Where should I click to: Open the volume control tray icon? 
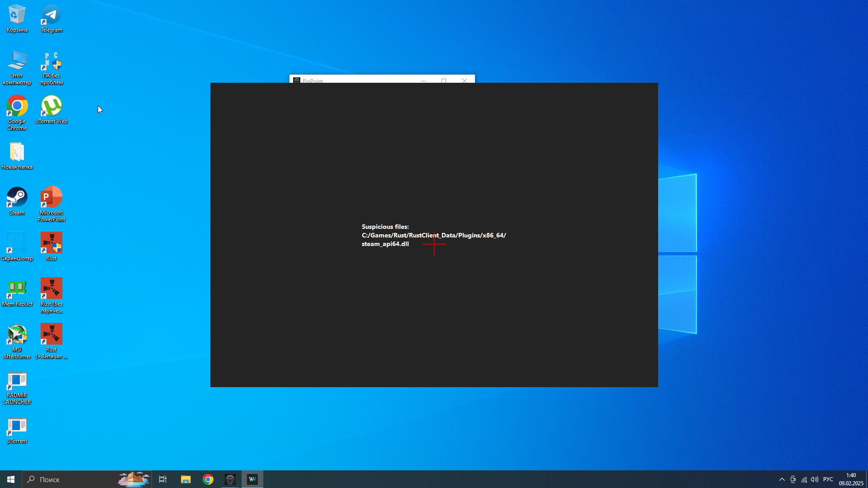click(815, 479)
